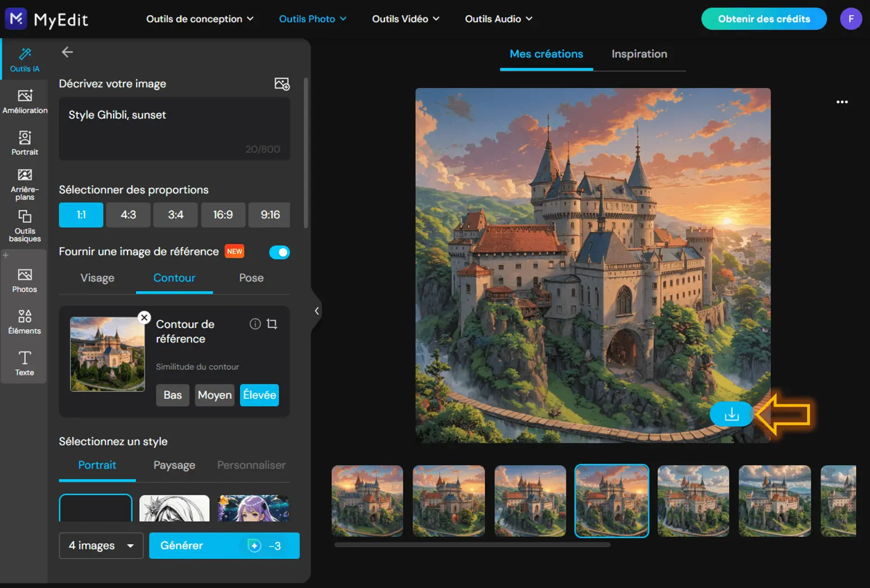Show info about Contour de référence

[255, 324]
